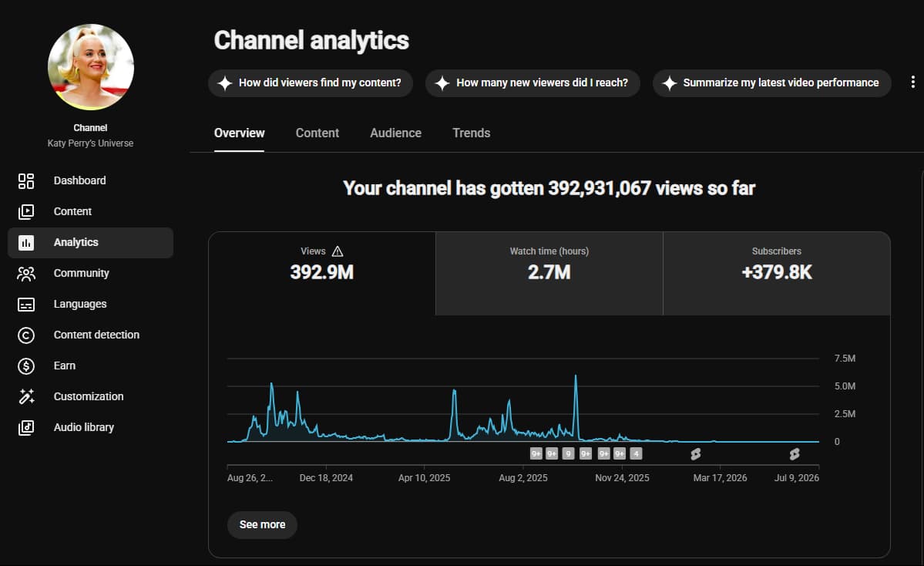Select the Subscribers +379.8K metric card
This screenshot has height=566, width=924.
pos(777,274)
